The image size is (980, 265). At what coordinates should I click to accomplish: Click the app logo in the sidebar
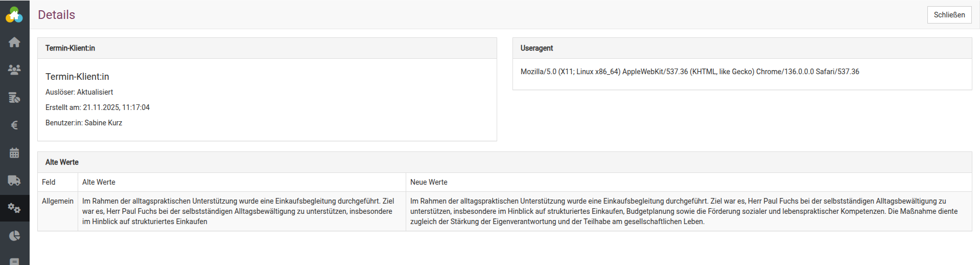point(14,15)
